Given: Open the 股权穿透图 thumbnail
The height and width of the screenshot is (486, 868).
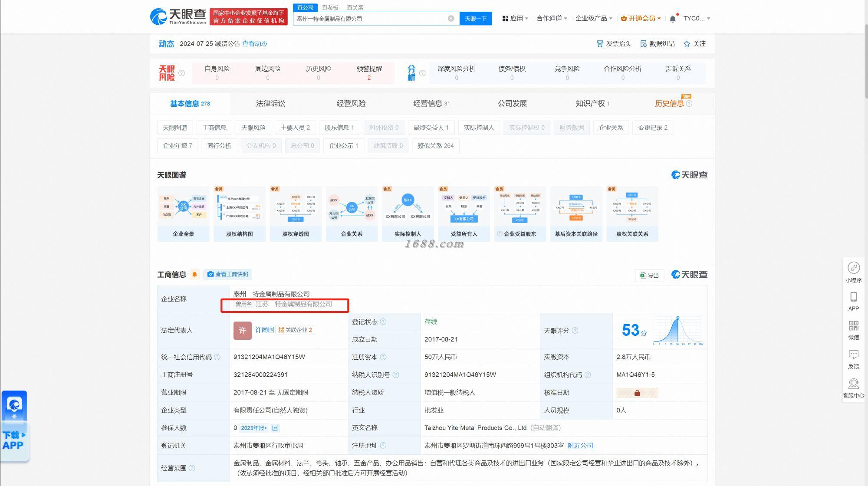Looking at the screenshot, I should pyautogui.click(x=296, y=214).
